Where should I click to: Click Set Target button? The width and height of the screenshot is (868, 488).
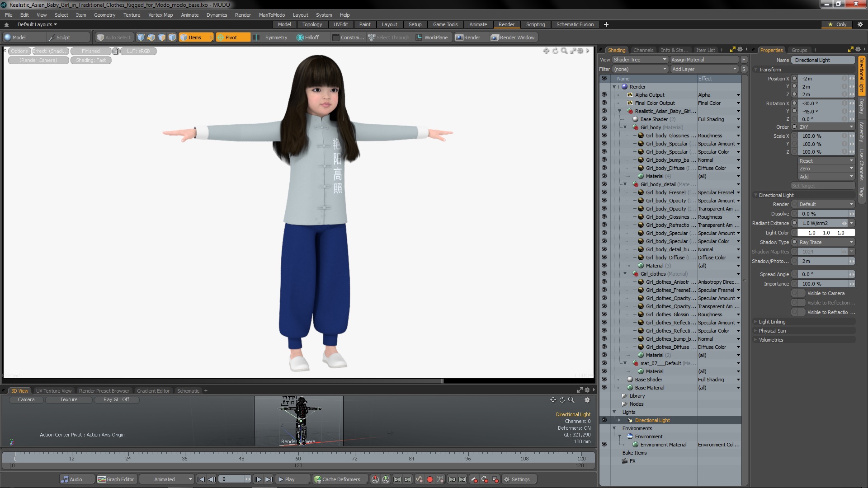point(823,186)
